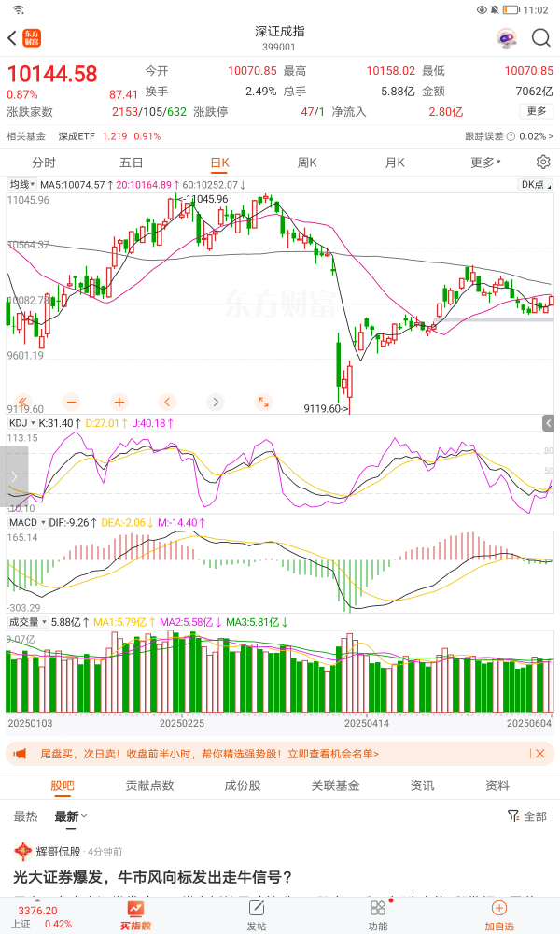
Task: Open the search magnifier icon
Action: (541, 37)
